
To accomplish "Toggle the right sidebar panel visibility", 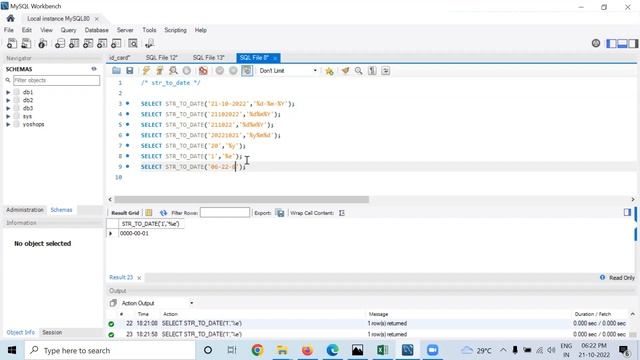I will 633,43.
